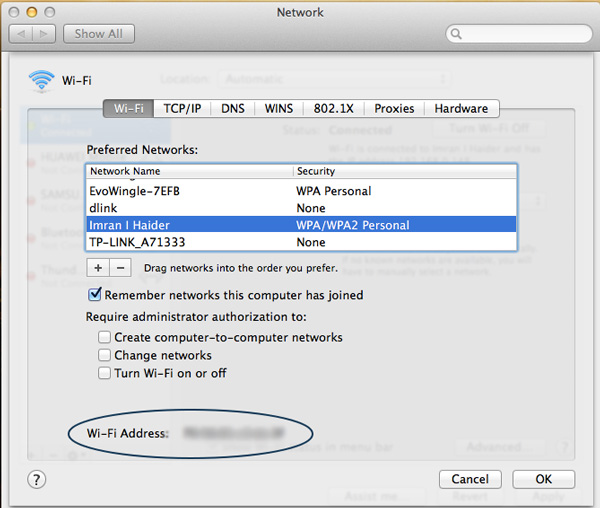Enable Create computer-to-computer networks authorization
This screenshot has height=508, width=600.
point(104,337)
